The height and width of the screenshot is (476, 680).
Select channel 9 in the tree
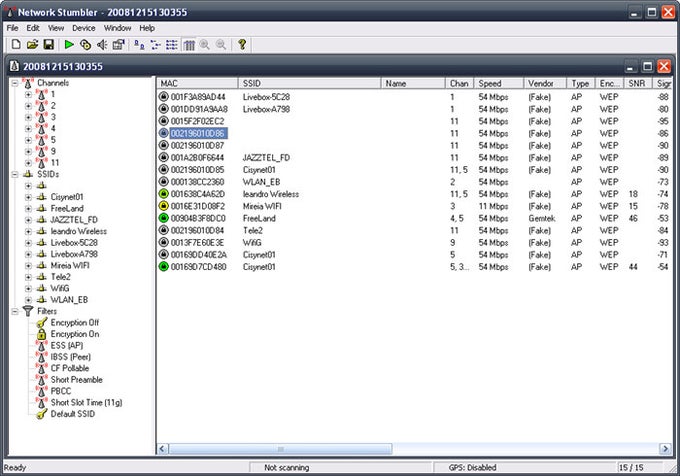[53, 151]
